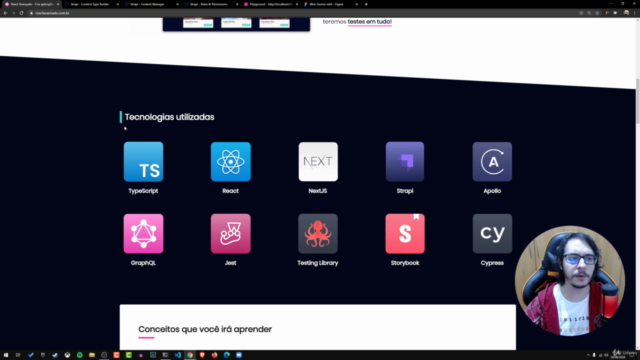Click the Testing Library octopus icon
640x360 pixels.
click(x=318, y=233)
